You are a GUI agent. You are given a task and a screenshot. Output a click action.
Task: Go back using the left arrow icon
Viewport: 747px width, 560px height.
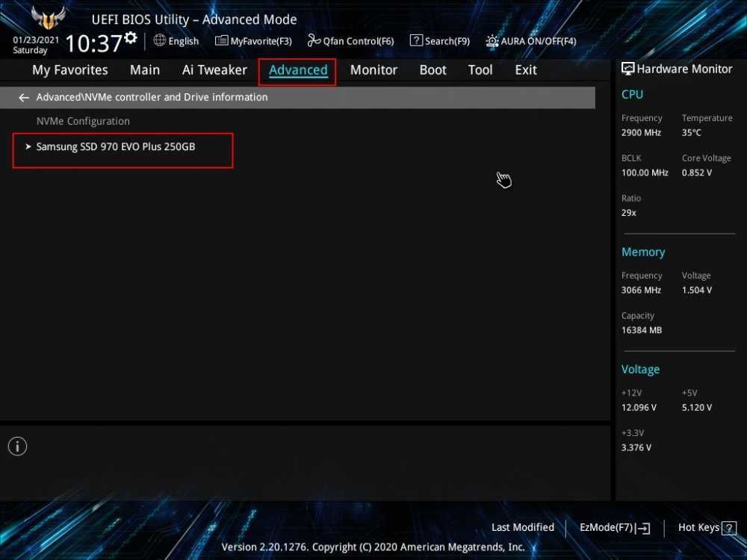[24, 98]
